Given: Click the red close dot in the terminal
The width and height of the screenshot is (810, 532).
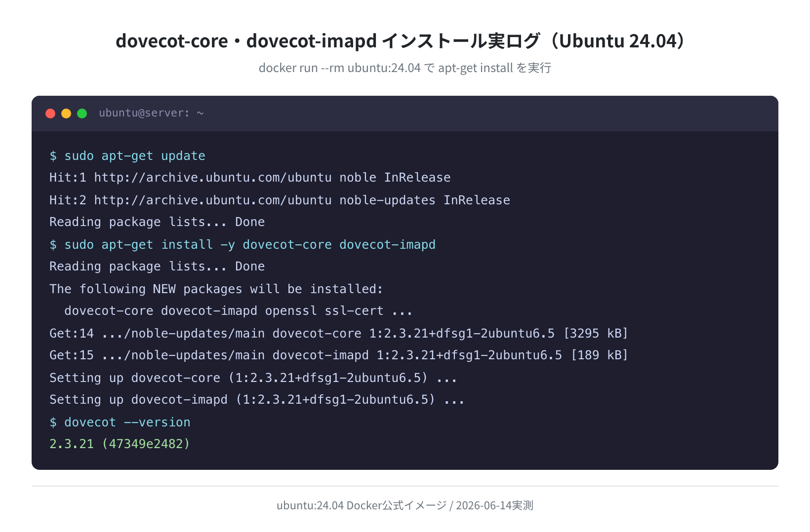Looking at the screenshot, I should pos(50,114).
